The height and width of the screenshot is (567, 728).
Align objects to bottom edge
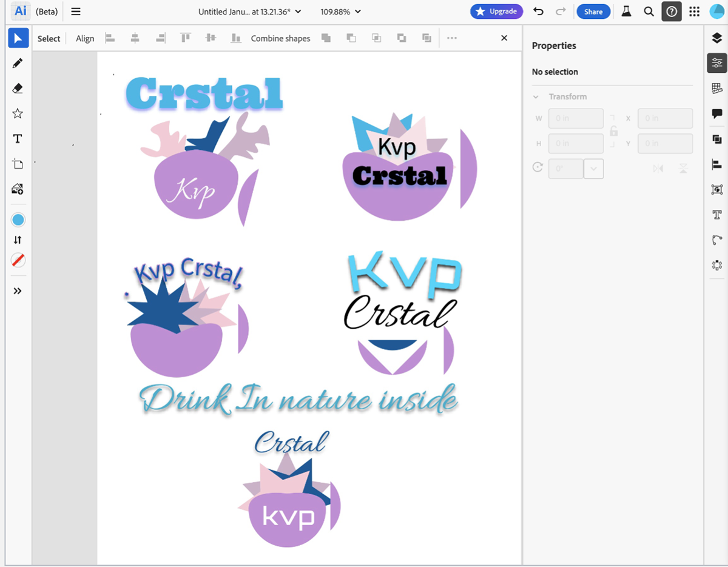[236, 38]
